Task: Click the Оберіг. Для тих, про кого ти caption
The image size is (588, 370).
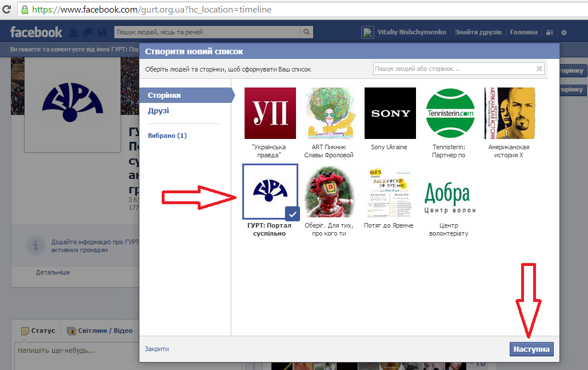Action: [x=329, y=229]
